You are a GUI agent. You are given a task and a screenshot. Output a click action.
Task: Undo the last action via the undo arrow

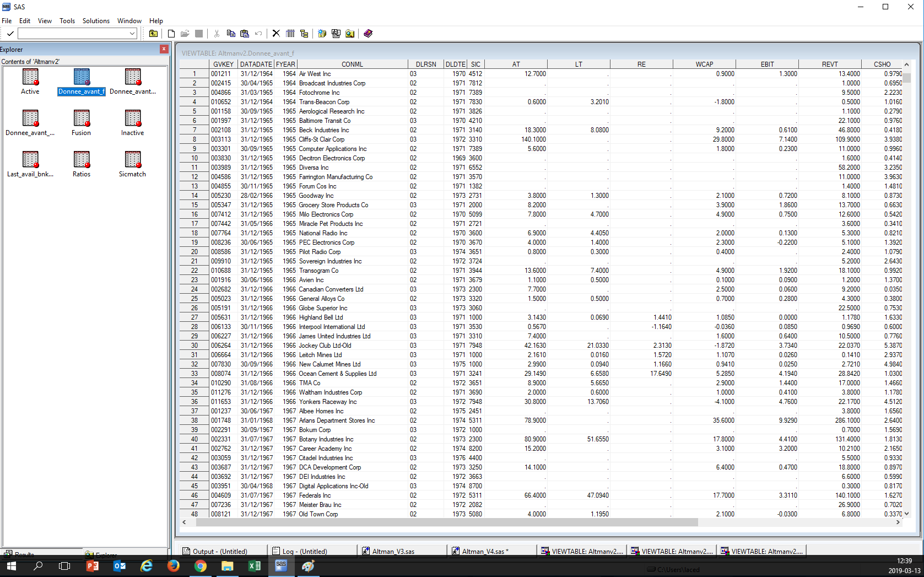258,33
